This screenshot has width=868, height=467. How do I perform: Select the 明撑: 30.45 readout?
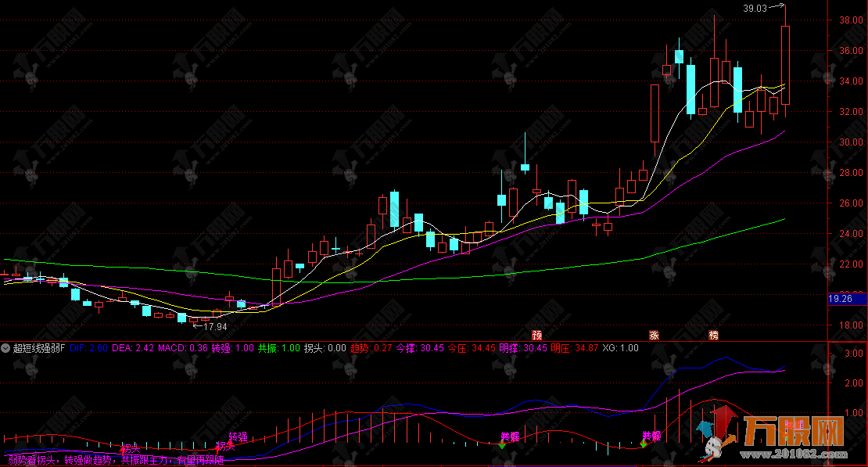coord(523,348)
